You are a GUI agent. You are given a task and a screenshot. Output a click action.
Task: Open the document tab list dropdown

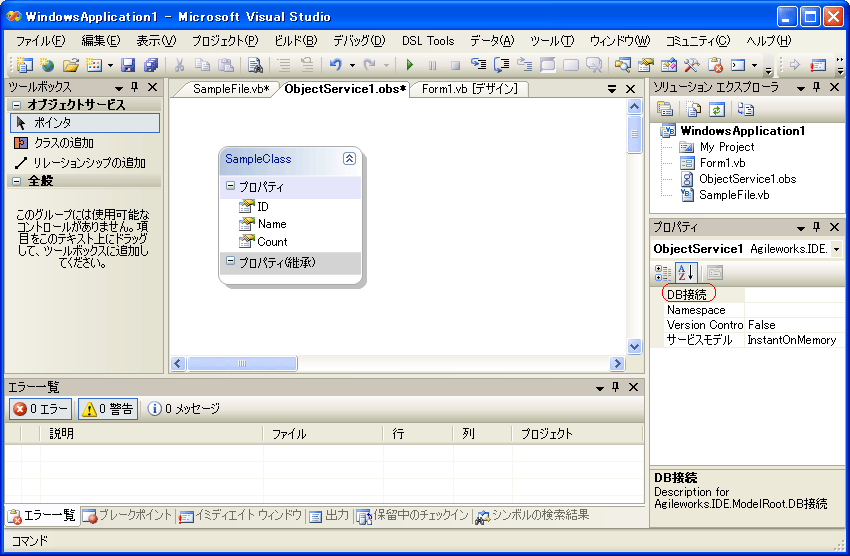click(x=612, y=89)
